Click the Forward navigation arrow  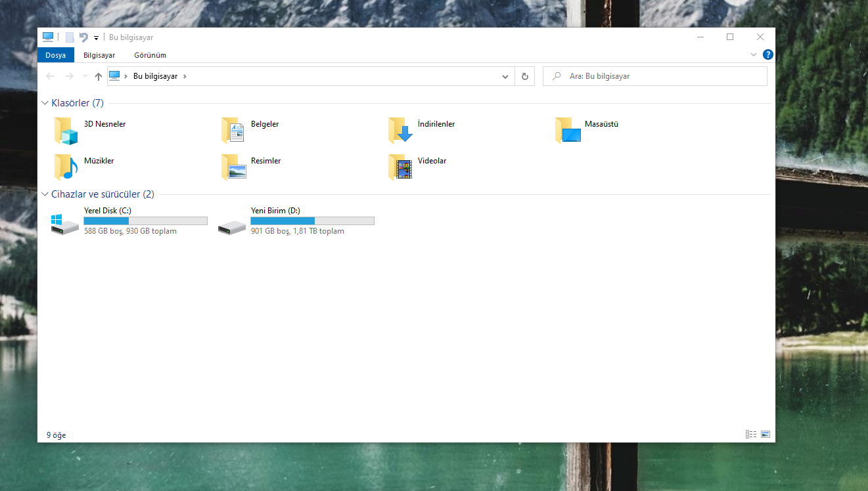(x=69, y=76)
